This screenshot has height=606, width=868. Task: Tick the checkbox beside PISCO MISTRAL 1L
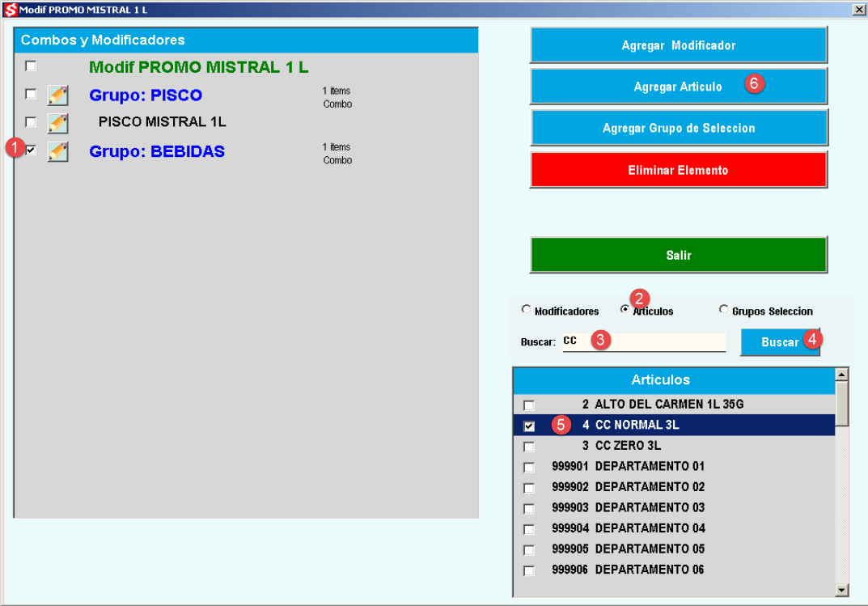(x=31, y=121)
